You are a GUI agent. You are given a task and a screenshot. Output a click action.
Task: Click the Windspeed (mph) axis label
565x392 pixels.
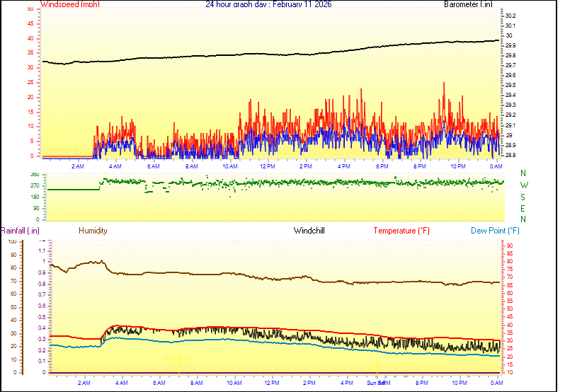click(70, 4)
